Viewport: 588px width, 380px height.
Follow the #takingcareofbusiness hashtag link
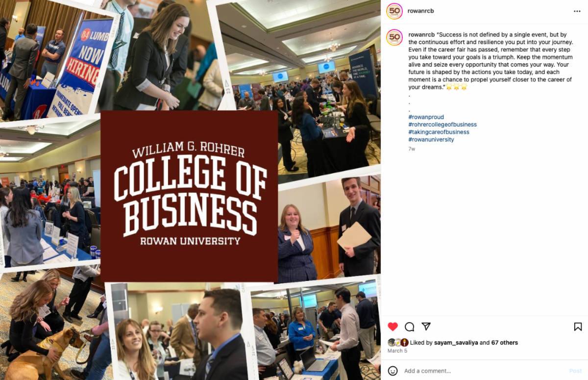[x=439, y=132]
